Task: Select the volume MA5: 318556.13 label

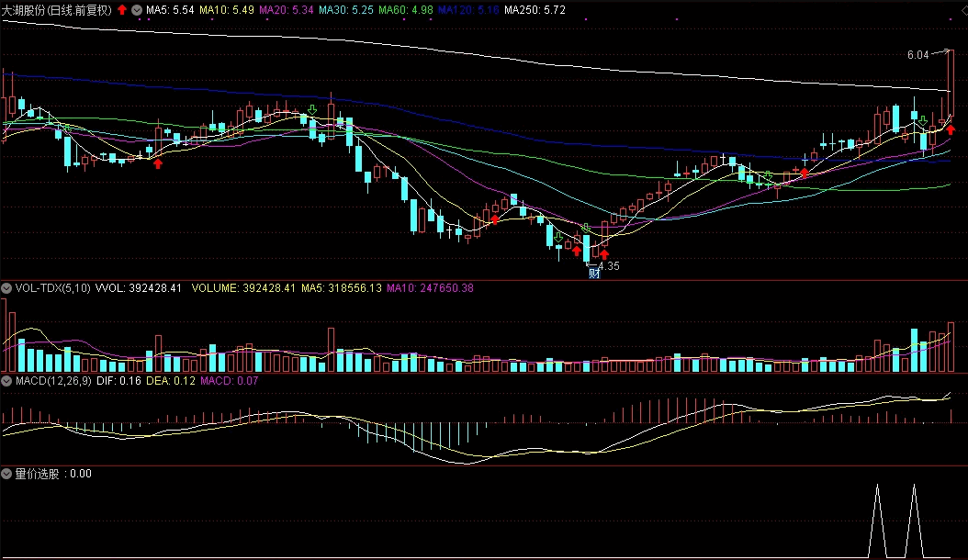Action: coord(342,288)
